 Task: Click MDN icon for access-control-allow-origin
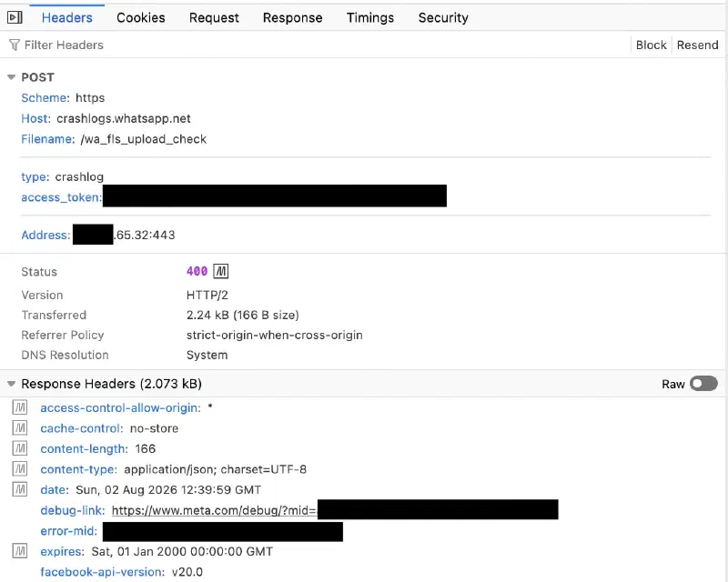pyautogui.click(x=19, y=407)
